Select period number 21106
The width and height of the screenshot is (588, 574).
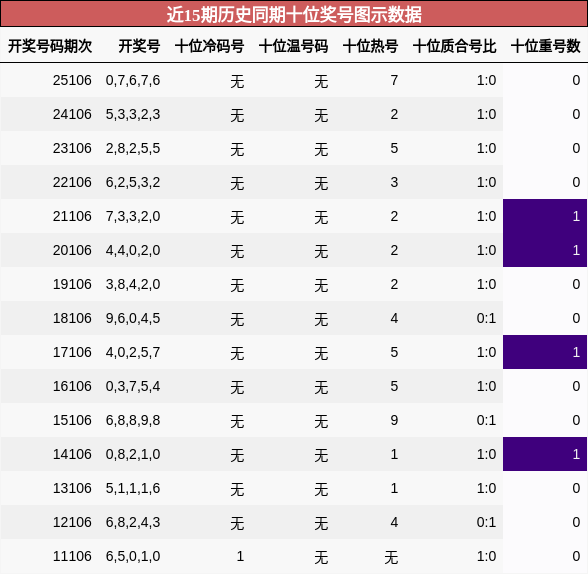coord(72,216)
